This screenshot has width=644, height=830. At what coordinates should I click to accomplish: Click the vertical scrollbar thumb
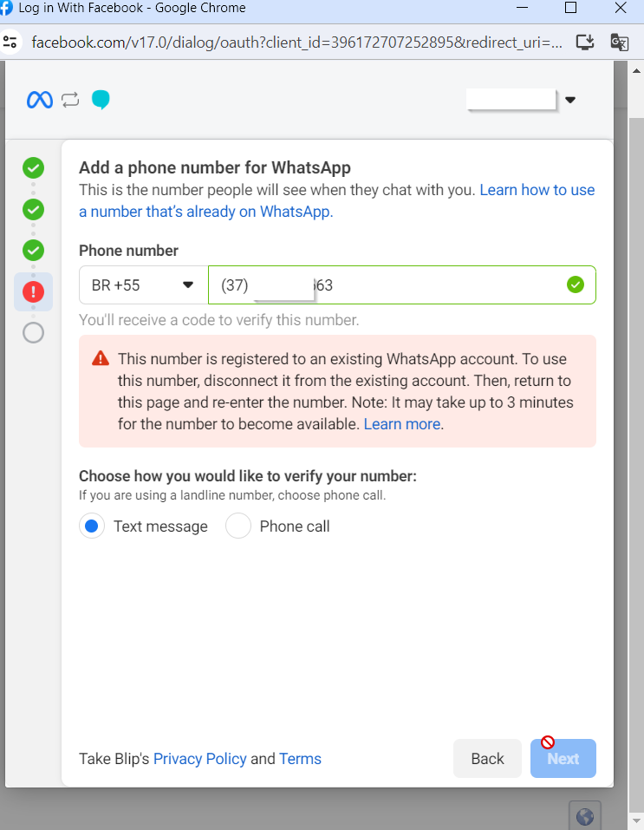(636, 464)
